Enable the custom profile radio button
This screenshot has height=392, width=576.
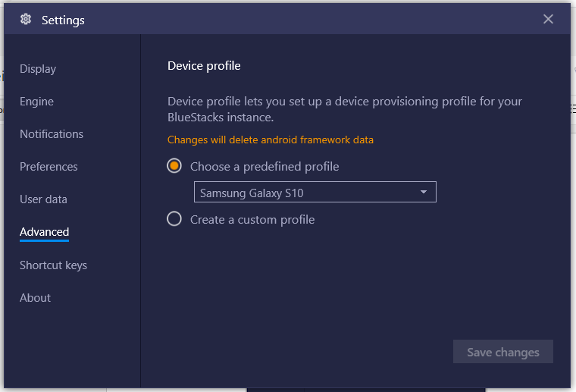174,220
